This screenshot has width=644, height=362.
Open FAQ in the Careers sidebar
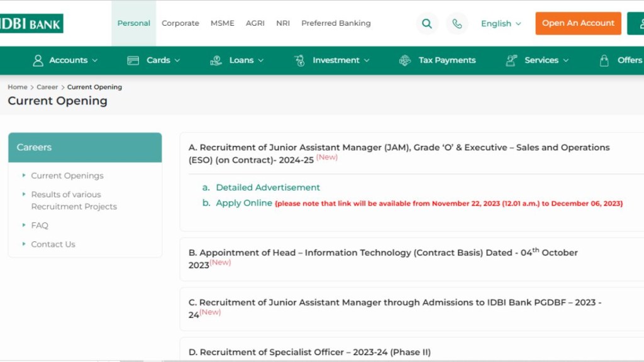(40, 226)
